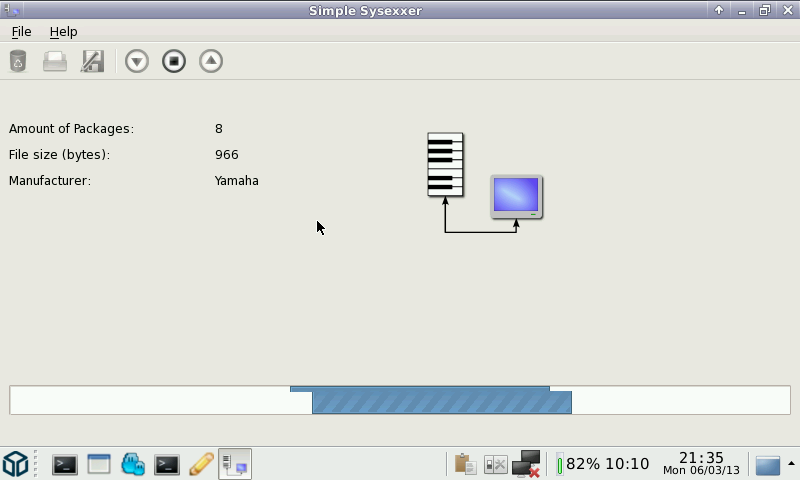800x480 pixels.
Task: Click the green battery indicator icon
Action: (x=560, y=464)
